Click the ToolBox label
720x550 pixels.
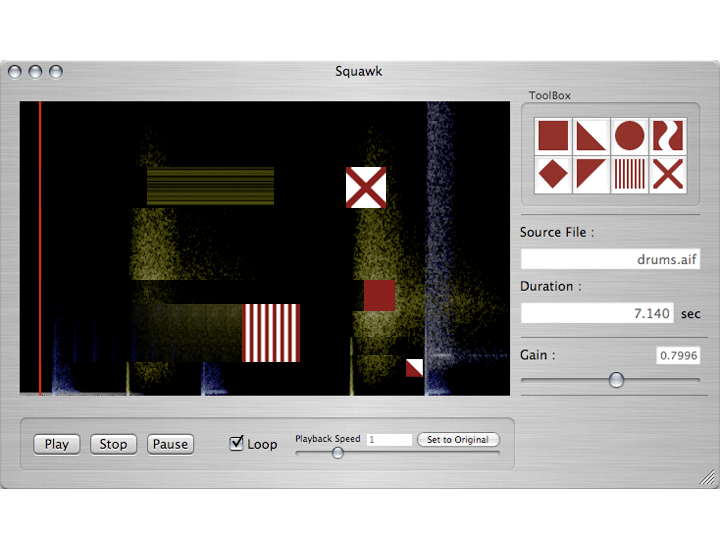[550, 95]
